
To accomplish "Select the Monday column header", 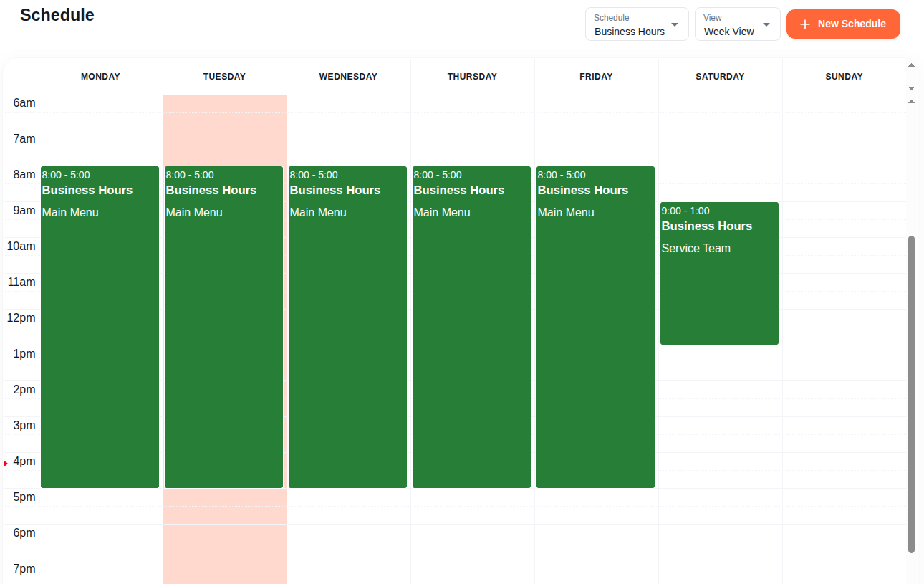I will [100, 77].
